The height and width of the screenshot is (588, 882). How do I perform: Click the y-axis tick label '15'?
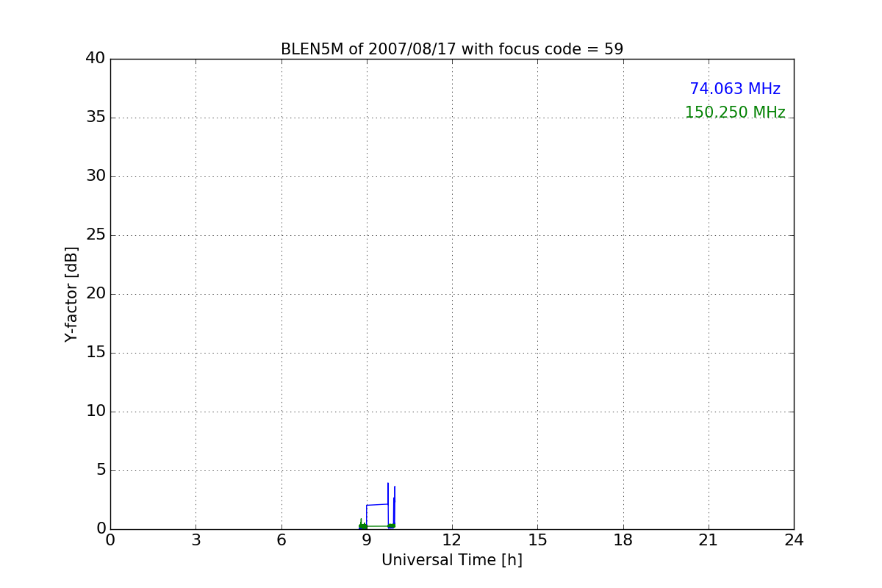96,352
